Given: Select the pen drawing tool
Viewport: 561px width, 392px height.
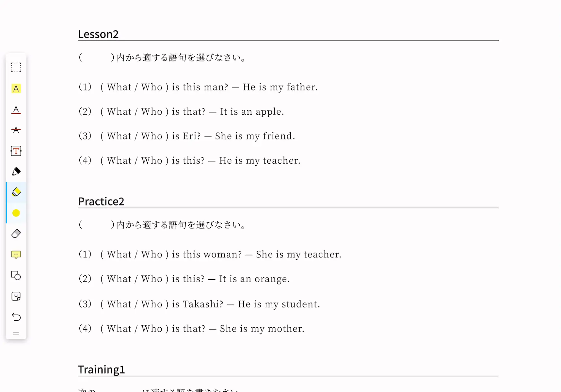Looking at the screenshot, I should click(16, 171).
